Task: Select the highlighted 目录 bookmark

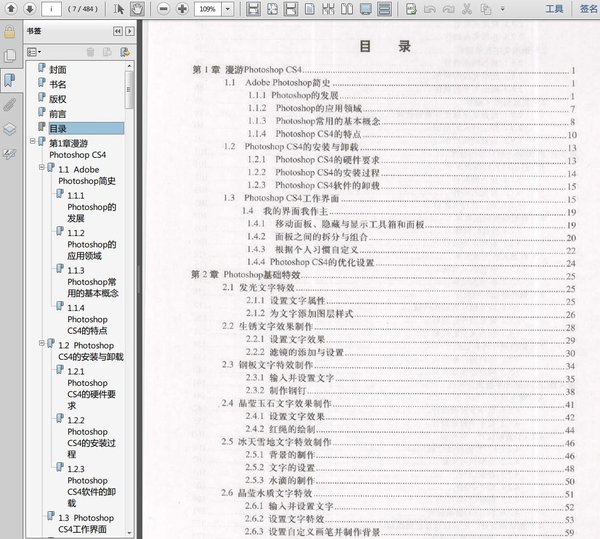Action: [x=86, y=129]
